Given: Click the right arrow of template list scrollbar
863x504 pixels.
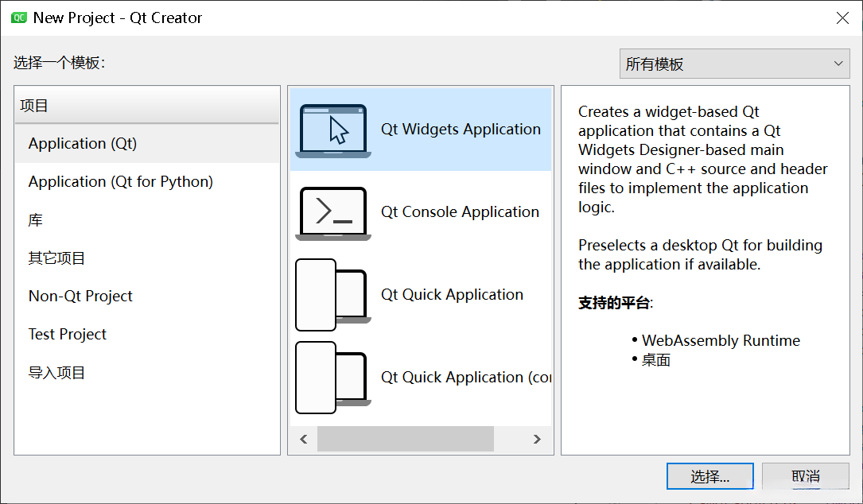Looking at the screenshot, I should coord(537,439).
